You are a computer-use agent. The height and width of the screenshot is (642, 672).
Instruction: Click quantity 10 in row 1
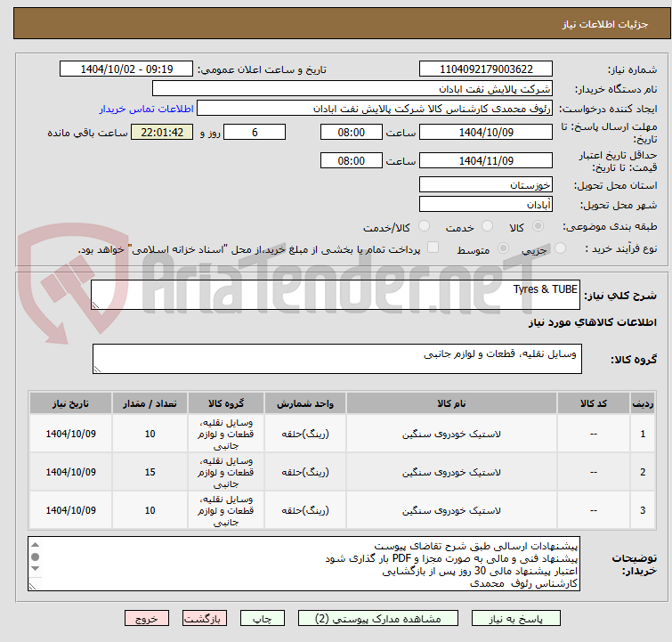pos(150,434)
